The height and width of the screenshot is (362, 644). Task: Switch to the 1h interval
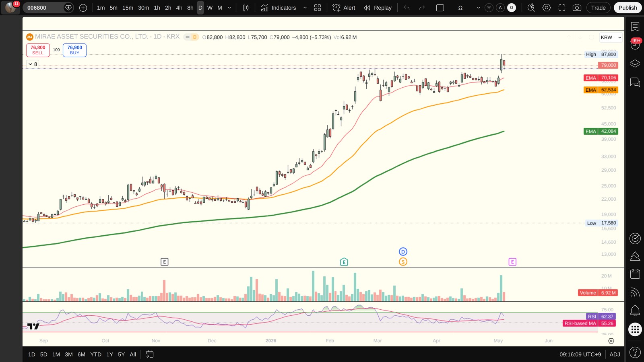157,8
